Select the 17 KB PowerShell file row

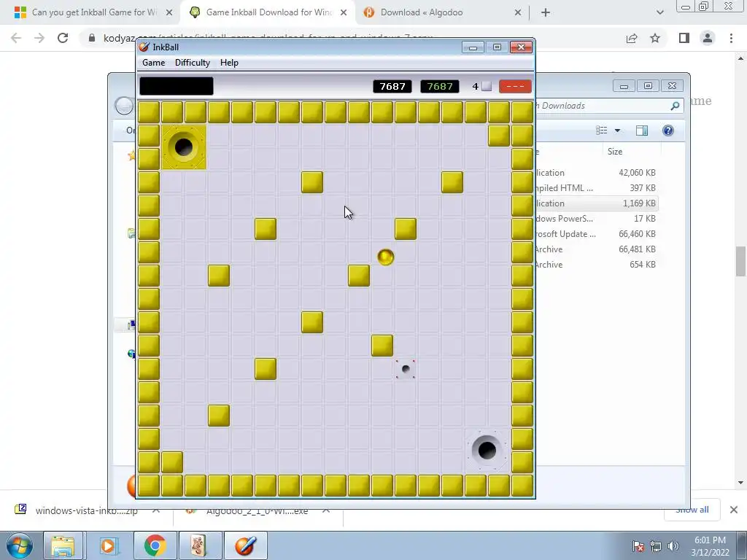tap(597, 219)
